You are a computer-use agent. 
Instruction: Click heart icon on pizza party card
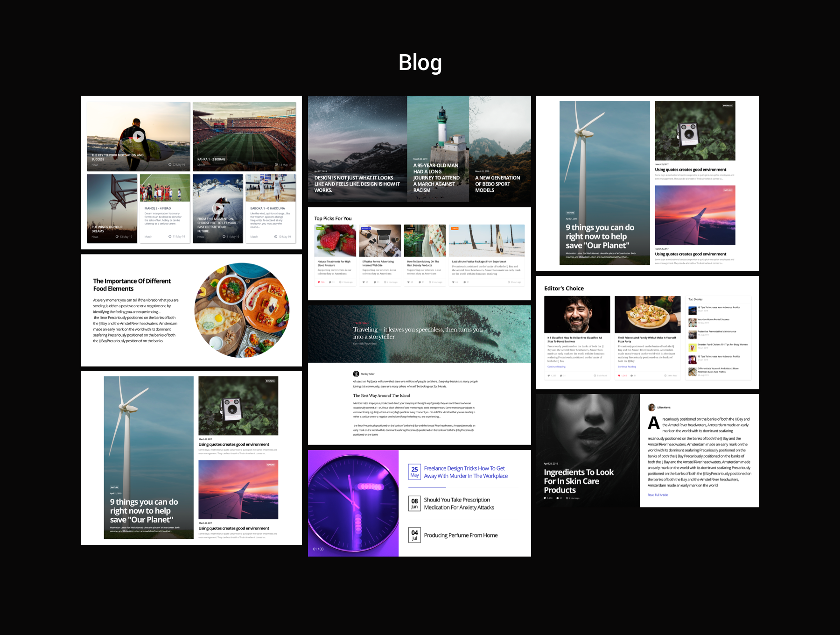pos(619,375)
